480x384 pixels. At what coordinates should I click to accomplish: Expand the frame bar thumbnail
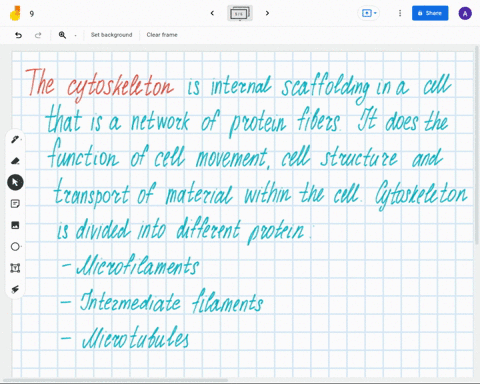pyautogui.click(x=240, y=13)
